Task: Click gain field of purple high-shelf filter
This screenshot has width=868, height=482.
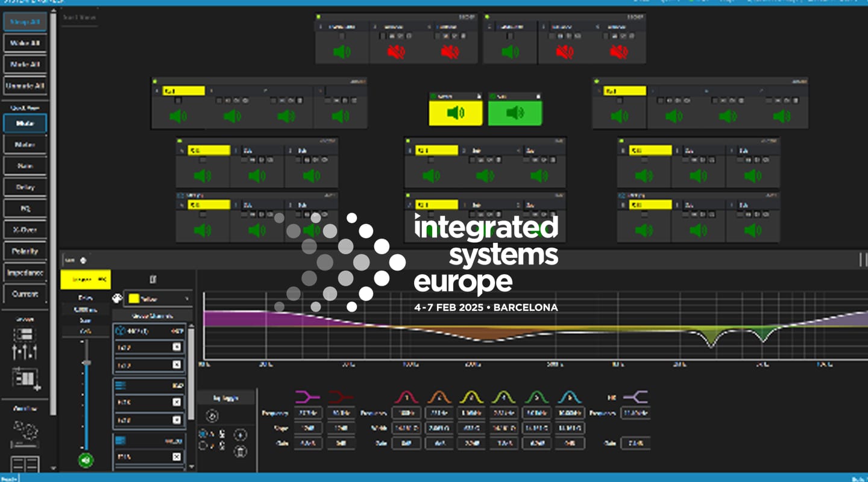Action: click(635, 443)
